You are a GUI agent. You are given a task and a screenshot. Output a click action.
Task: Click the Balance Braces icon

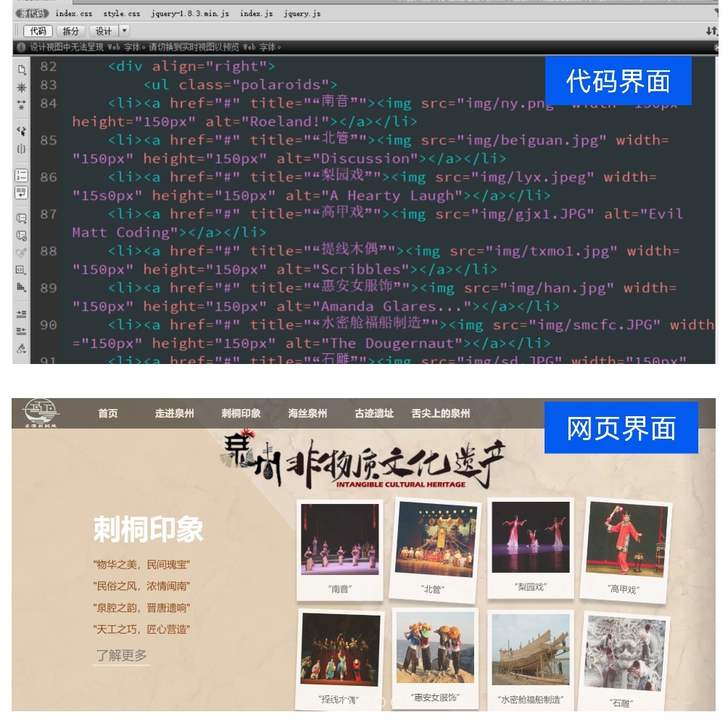coord(22,149)
